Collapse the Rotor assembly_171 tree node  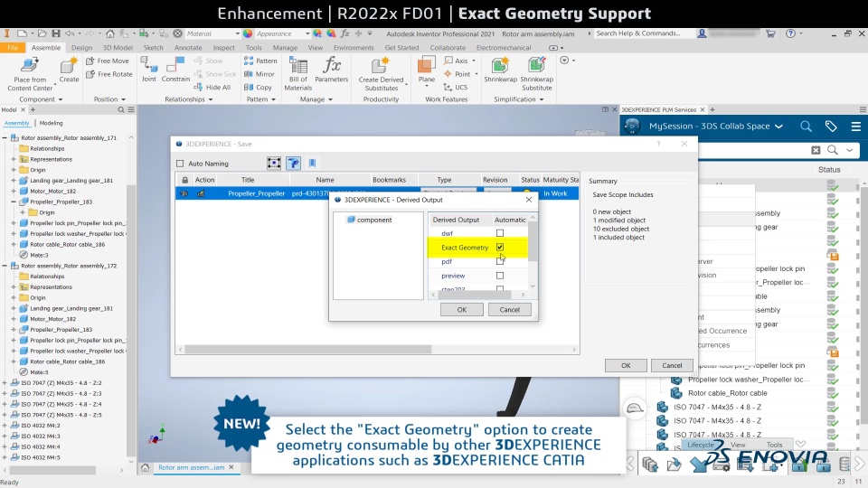click(5, 137)
